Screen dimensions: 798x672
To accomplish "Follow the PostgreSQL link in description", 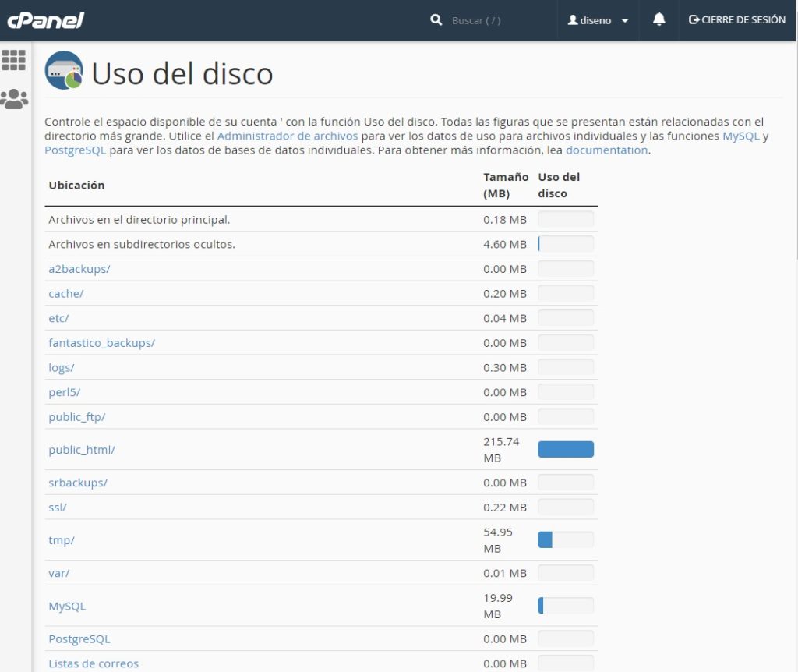I will [x=76, y=150].
